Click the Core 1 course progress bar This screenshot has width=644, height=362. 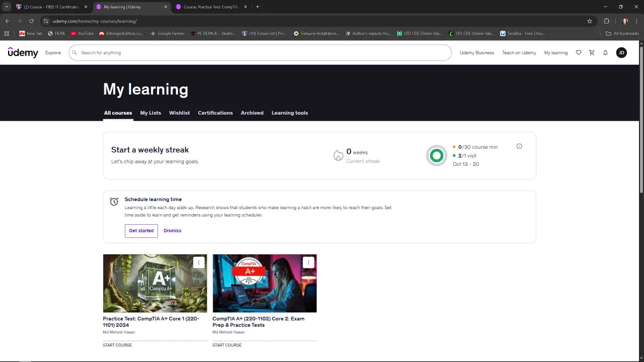(x=155, y=340)
